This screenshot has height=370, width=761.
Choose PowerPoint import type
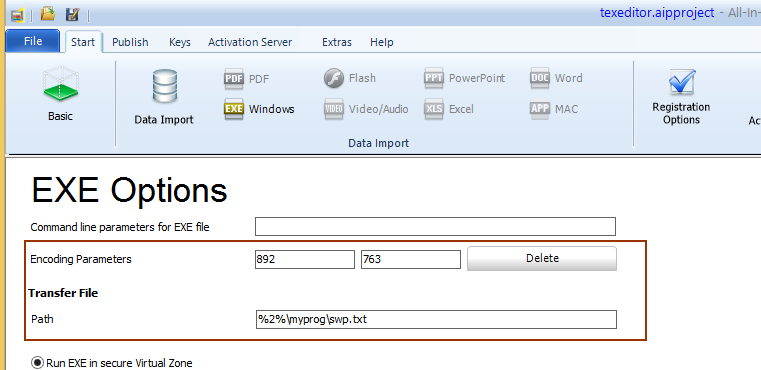tap(464, 78)
